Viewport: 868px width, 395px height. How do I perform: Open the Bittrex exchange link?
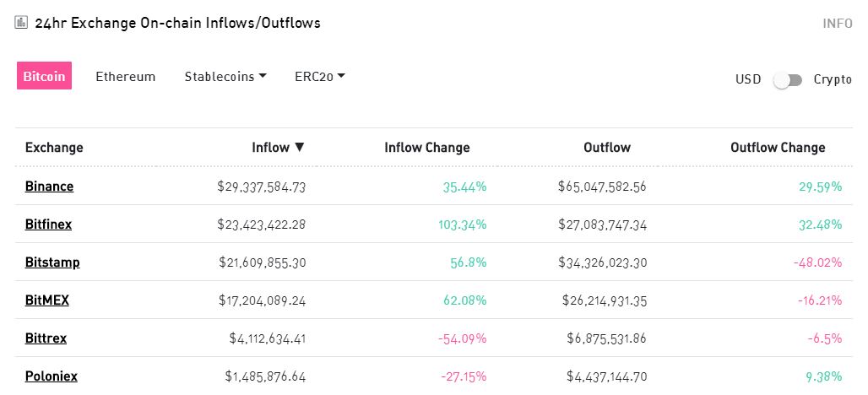46,338
